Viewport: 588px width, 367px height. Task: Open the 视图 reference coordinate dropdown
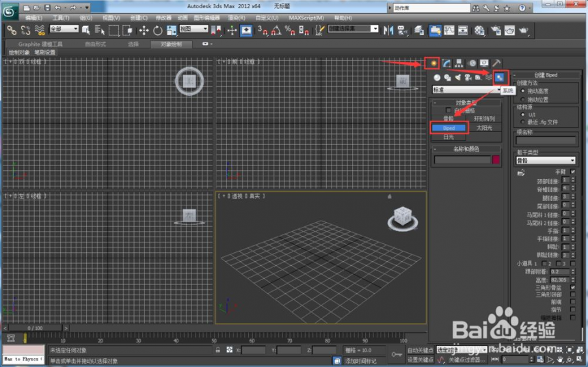pyautogui.click(x=193, y=29)
